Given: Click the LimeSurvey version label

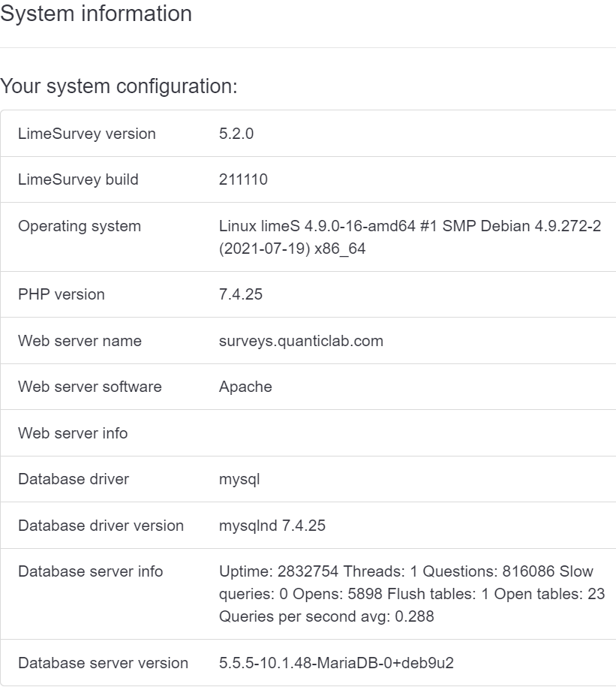Looking at the screenshot, I should [87, 134].
